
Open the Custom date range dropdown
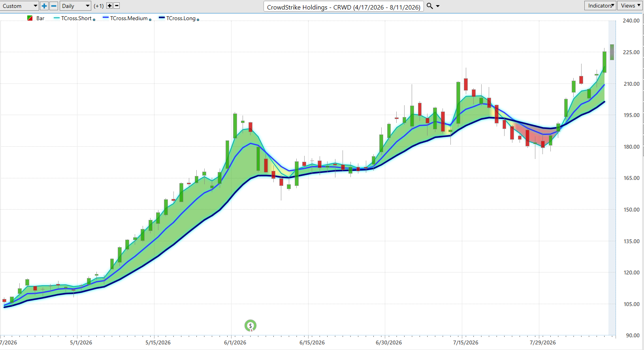[x=19, y=6]
